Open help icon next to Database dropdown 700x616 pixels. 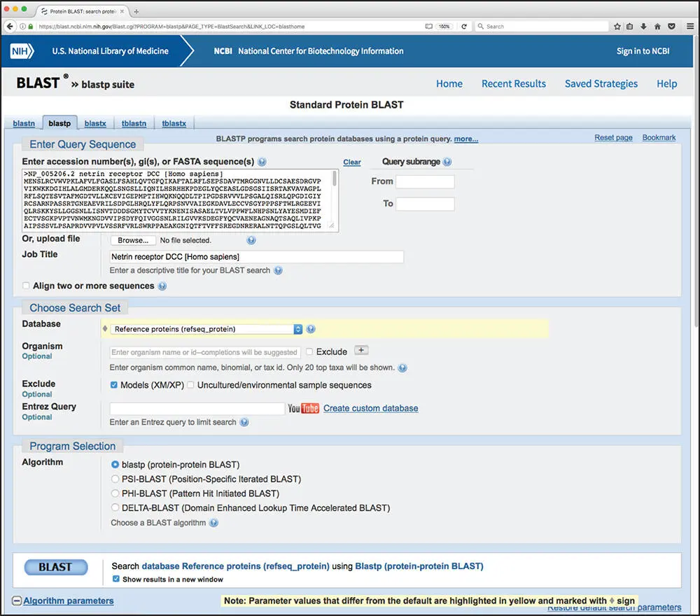point(311,329)
